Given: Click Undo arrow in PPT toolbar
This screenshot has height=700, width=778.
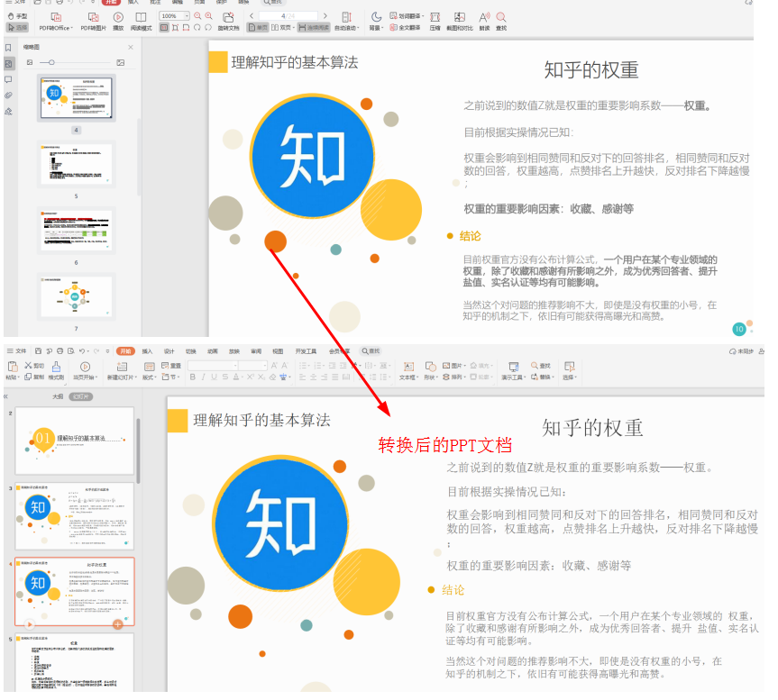Looking at the screenshot, I should click(x=82, y=351).
